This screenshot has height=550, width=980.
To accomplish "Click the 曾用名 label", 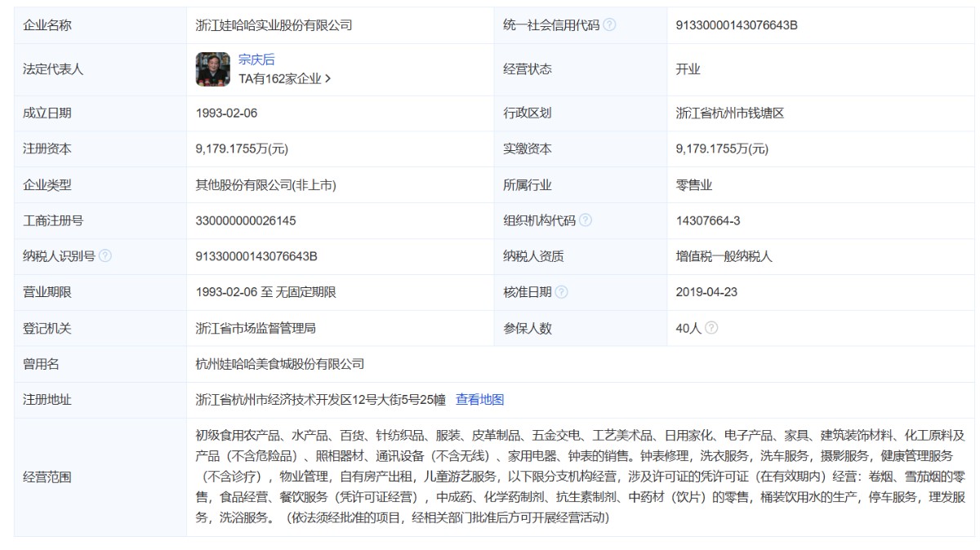I will (42, 364).
